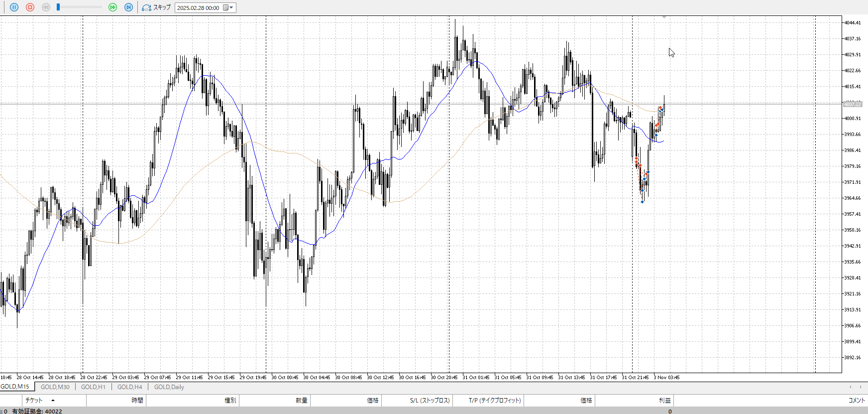This screenshot has height=414, width=868.
Task: Switch to the GOLD,H1 chart tab
Action: pos(93,387)
